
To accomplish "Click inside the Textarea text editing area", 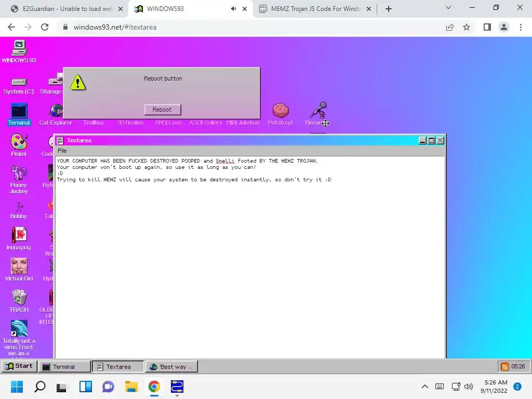I will click(250, 257).
